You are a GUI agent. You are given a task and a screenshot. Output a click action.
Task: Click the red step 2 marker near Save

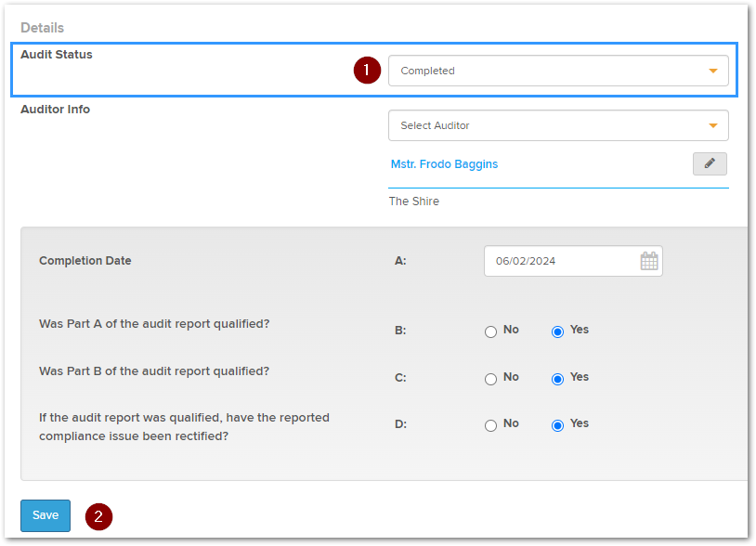pyautogui.click(x=98, y=516)
